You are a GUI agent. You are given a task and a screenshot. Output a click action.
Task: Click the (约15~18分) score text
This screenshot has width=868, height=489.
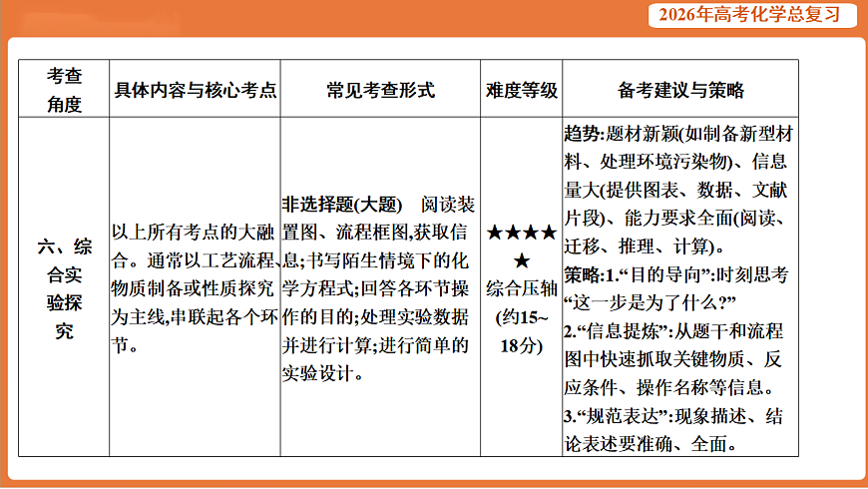[521, 332]
